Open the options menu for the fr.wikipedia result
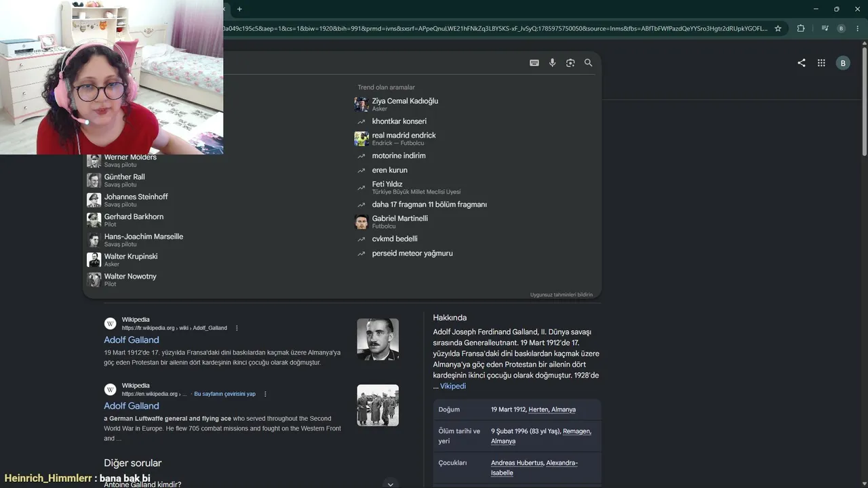This screenshot has height=488, width=868. click(237, 328)
